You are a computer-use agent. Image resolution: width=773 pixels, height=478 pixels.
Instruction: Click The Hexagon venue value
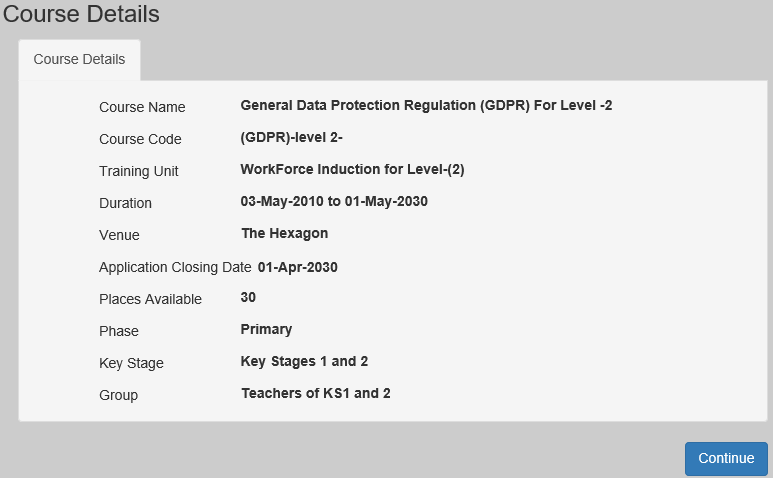[x=284, y=233]
